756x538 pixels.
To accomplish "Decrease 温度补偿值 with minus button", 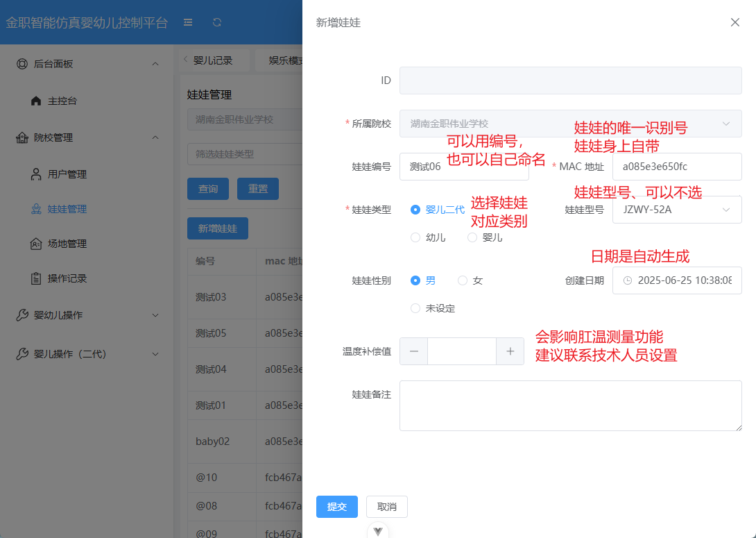I will (413, 351).
